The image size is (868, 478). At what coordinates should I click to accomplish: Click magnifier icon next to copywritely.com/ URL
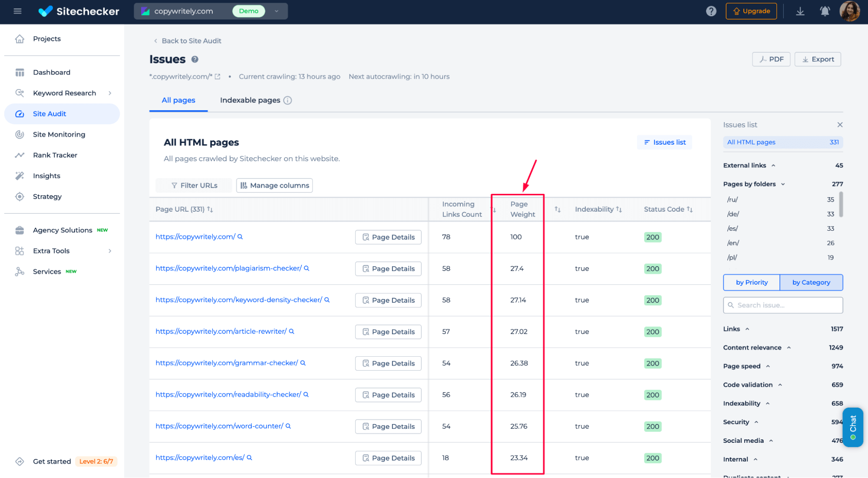240,237
